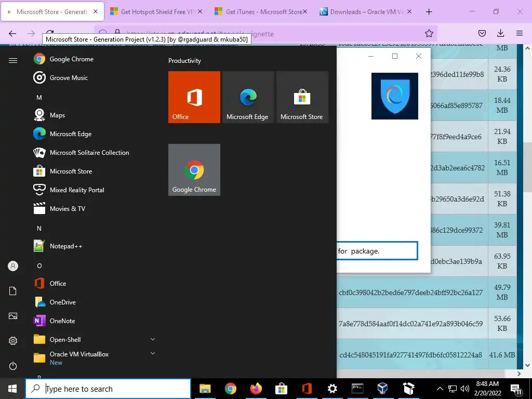Click the Microsoft Store tile under Productivity
532x399 pixels.
[302, 97]
